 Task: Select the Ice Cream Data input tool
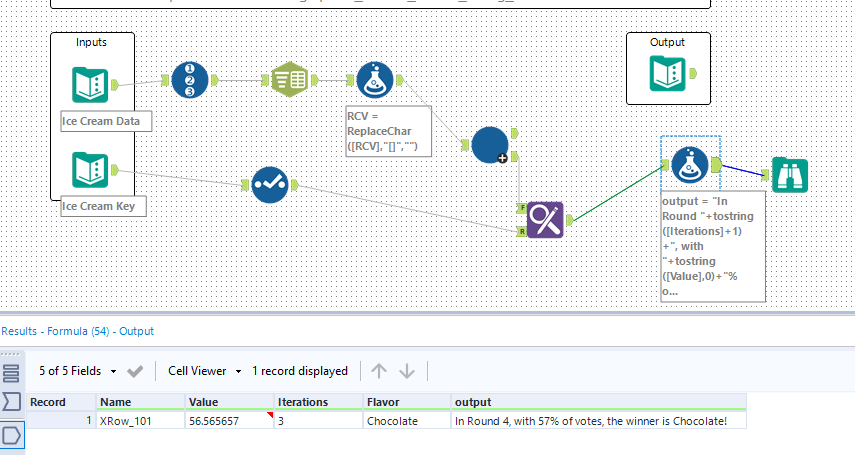click(91, 85)
